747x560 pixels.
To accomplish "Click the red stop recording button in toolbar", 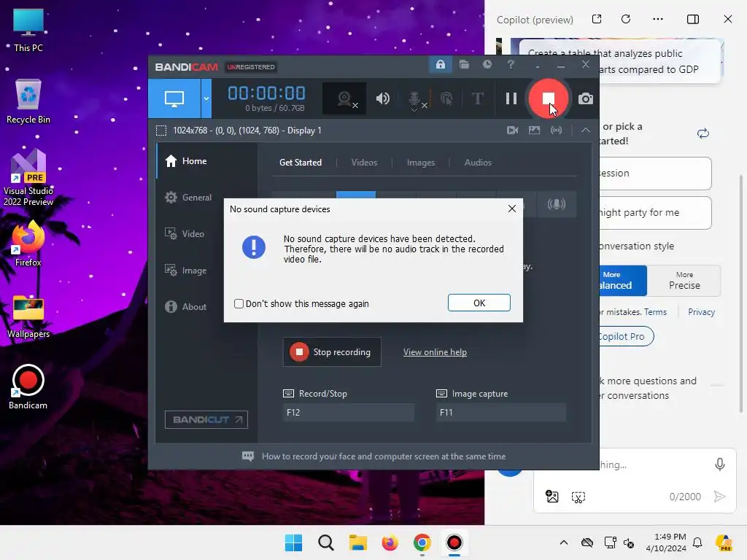I will [x=549, y=98].
